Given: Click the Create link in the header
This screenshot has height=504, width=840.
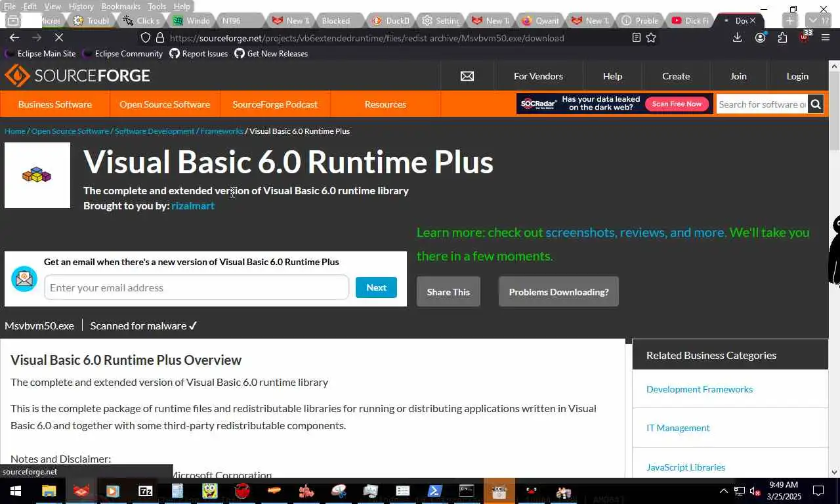Looking at the screenshot, I should (x=676, y=76).
